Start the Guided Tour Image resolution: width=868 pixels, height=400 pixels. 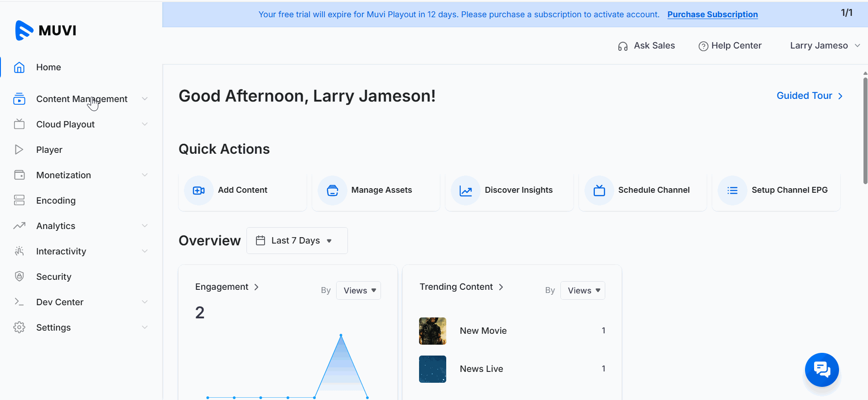[x=809, y=96]
